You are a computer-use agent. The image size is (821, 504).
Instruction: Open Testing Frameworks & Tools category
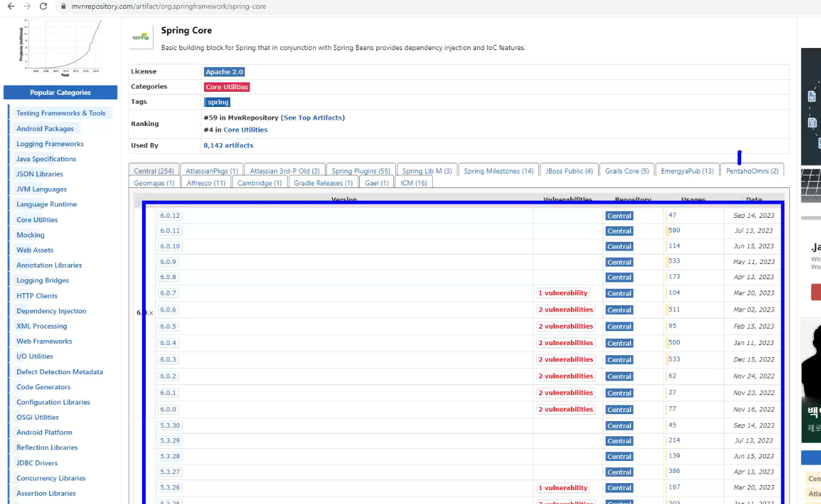61,113
